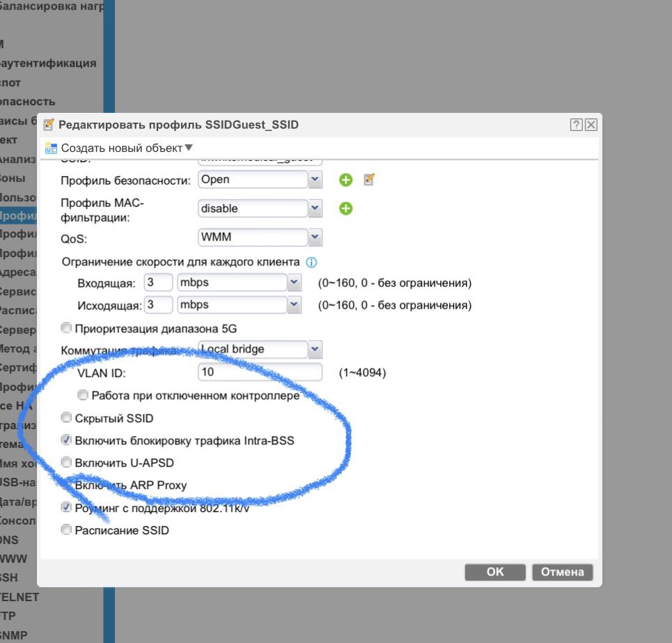Toggle the 5G band prioritization checkbox
The height and width of the screenshot is (643, 672).
(x=66, y=328)
